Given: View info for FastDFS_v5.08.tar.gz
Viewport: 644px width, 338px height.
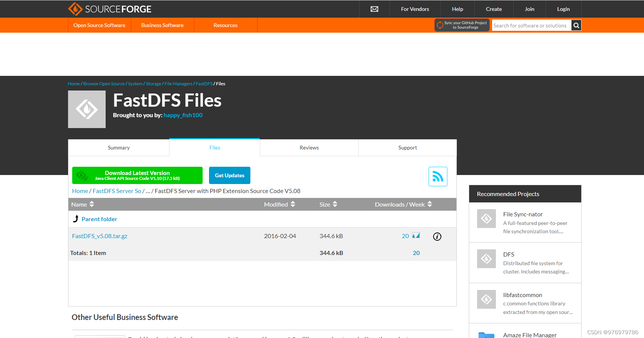Looking at the screenshot, I should tap(437, 236).
